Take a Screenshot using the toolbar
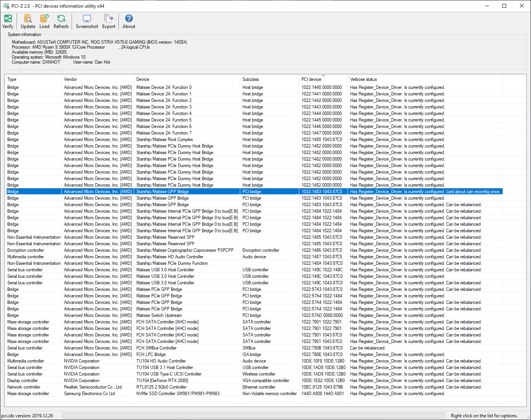531x420 pixels. 87,21
